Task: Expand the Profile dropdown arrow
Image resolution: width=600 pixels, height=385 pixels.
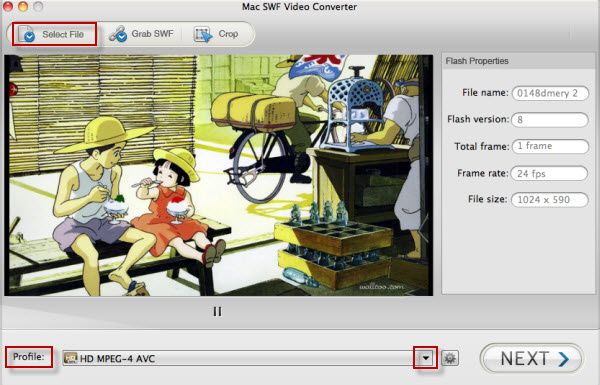Action: click(x=425, y=358)
